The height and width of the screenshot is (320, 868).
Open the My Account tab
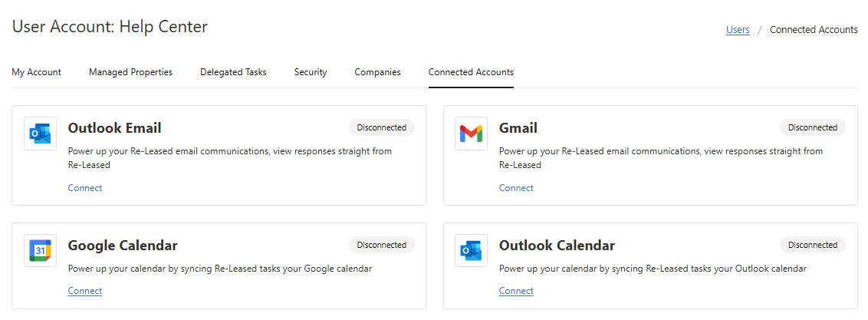tap(36, 72)
